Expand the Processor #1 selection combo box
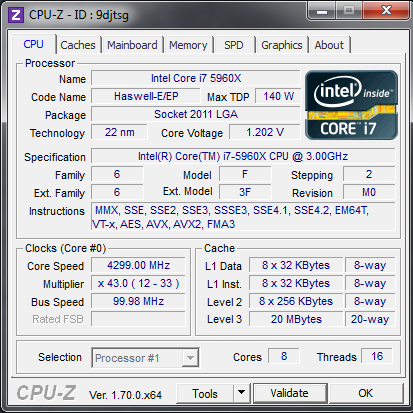 [145, 358]
